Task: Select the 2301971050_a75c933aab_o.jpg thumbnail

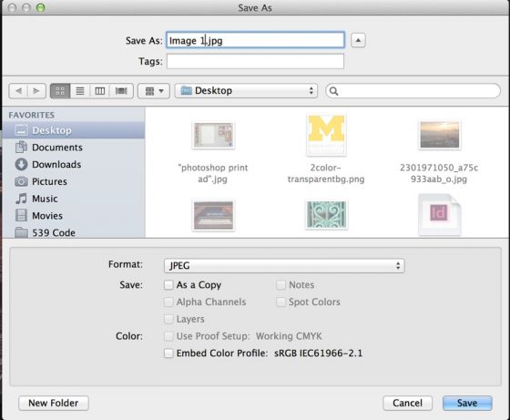Action: point(439,135)
